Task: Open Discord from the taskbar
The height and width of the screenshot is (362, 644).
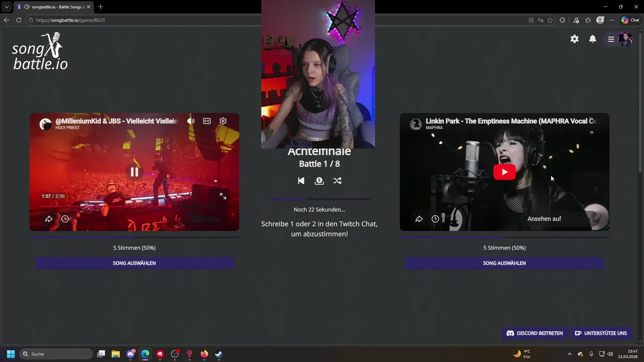Action: pyautogui.click(x=131, y=354)
